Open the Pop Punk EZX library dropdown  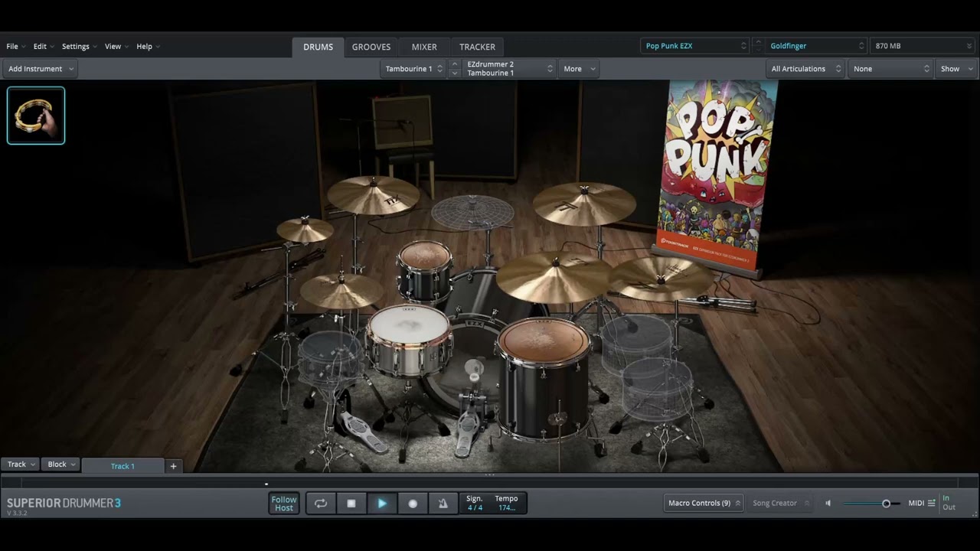tap(694, 46)
